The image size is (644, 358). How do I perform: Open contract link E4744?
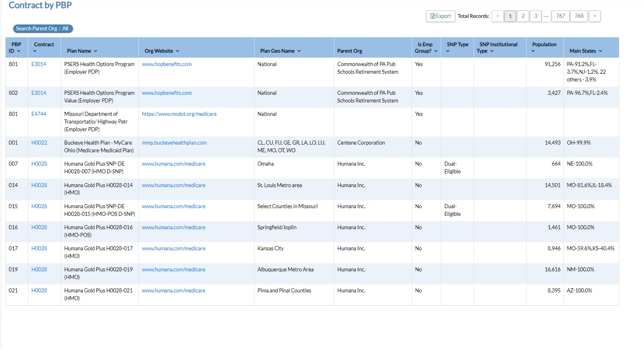pos(39,114)
